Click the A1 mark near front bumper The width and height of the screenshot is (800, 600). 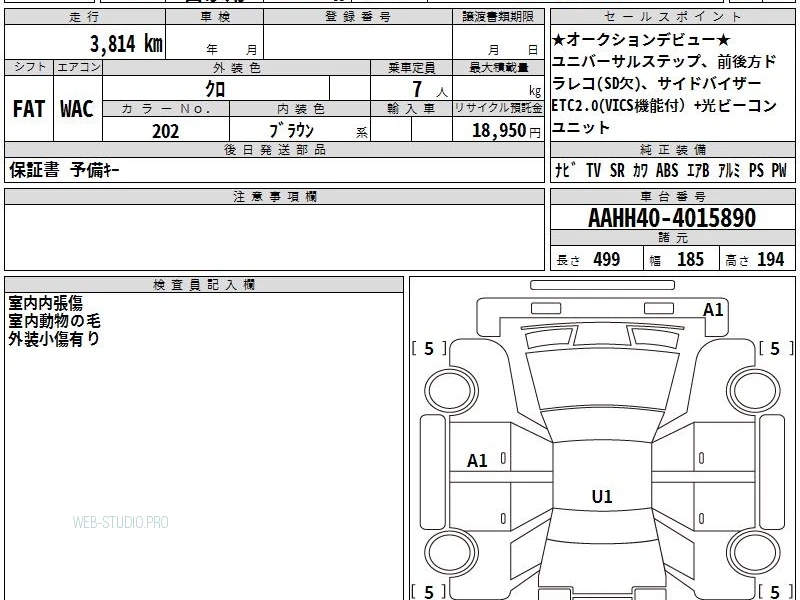pyautogui.click(x=713, y=310)
